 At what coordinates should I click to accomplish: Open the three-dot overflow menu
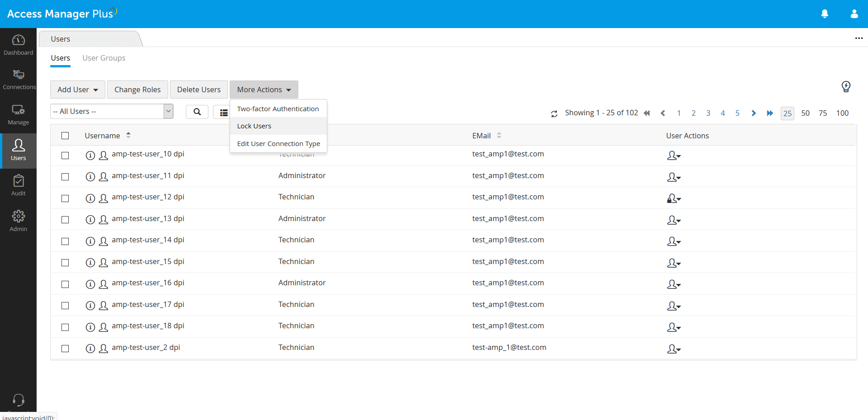(859, 38)
